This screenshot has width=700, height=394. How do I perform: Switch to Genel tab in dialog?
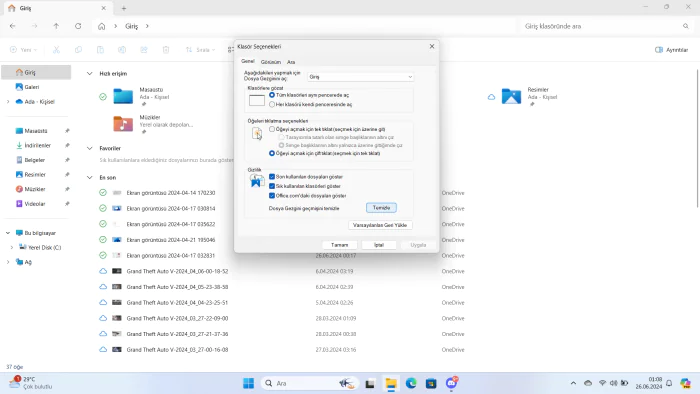248,61
